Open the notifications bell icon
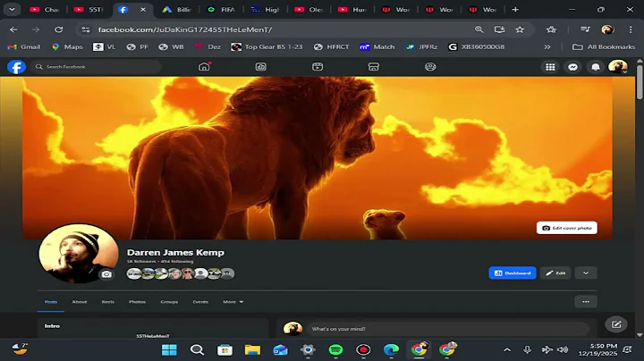The image size is (644, 361). [596, 67]
